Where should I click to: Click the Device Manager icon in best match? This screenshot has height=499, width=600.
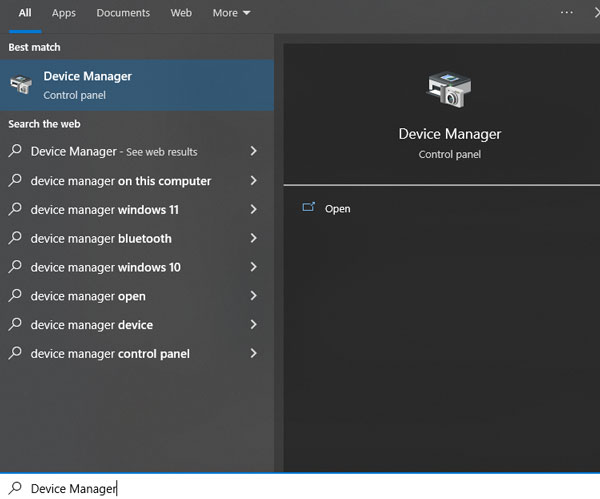click(21, 85)
